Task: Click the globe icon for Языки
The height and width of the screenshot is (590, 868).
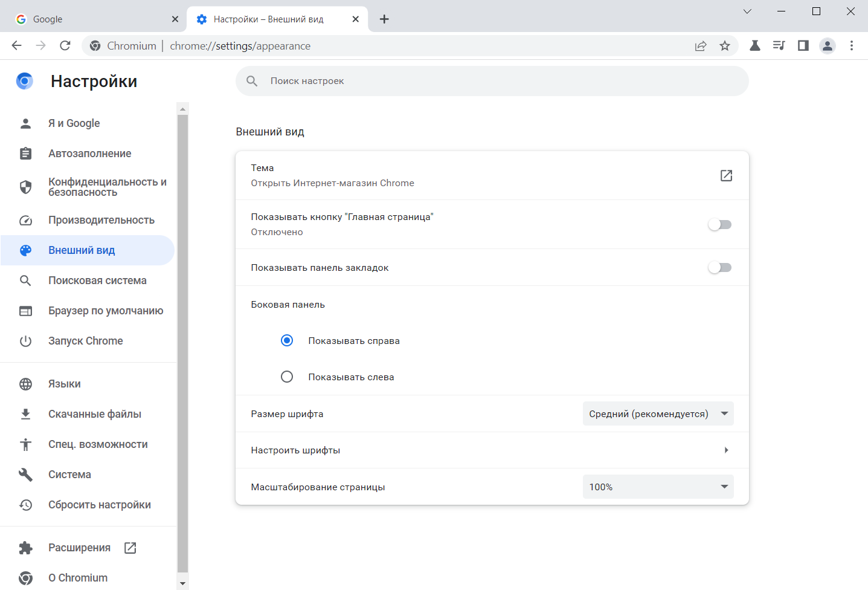Action: point(25,384)
